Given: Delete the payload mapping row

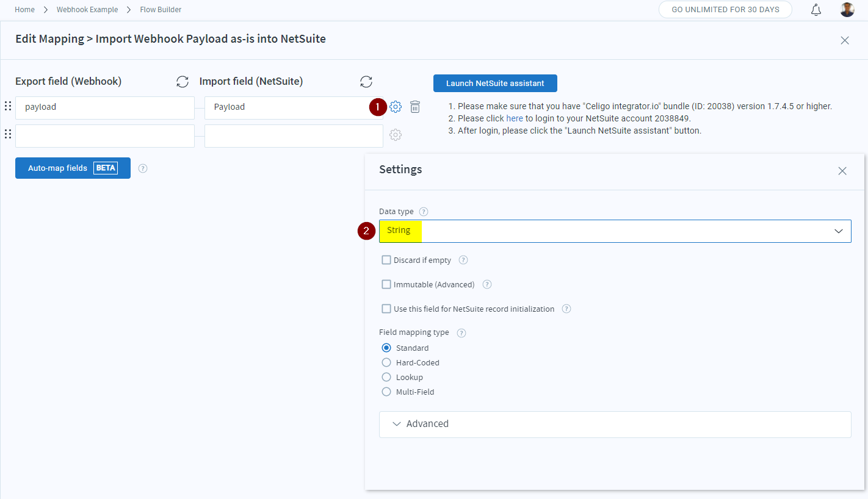Looking at the screenshot, I should [415, 107].
